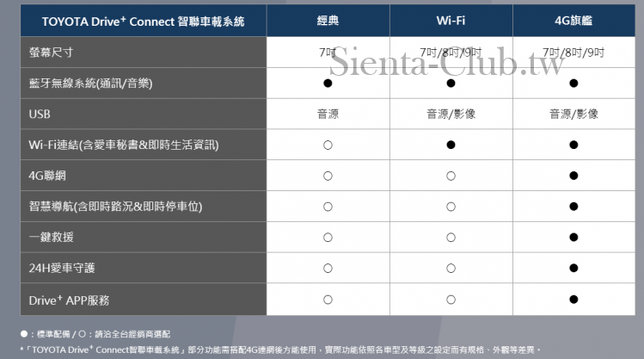Click the filled dot for 一鍵救援 in 4G旗艦 column

[573, 238]
